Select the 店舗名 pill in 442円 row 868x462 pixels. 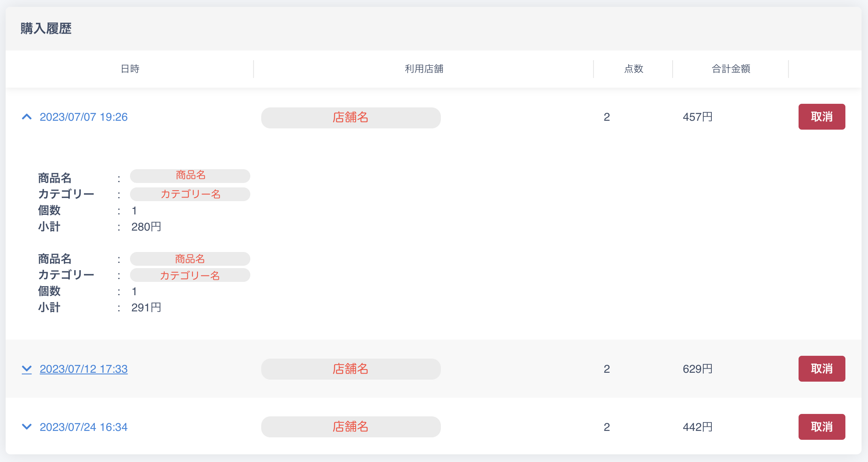pyautogui.click(x=350, y=427)
